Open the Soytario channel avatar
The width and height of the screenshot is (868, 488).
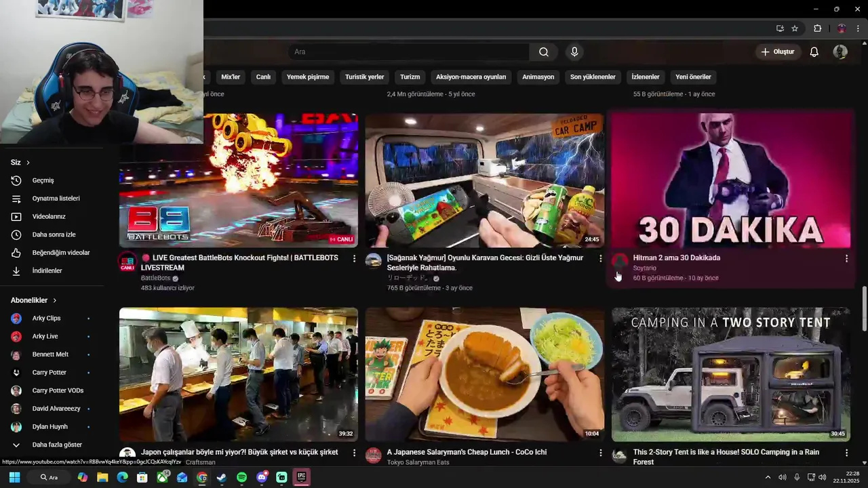point(620,261)
